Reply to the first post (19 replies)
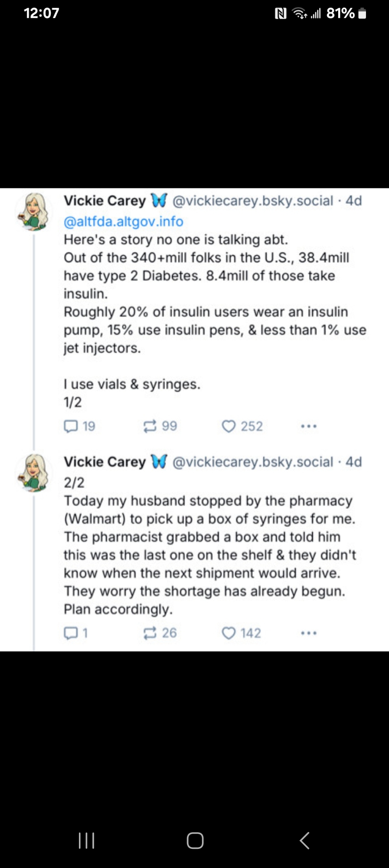 (71, 426)
